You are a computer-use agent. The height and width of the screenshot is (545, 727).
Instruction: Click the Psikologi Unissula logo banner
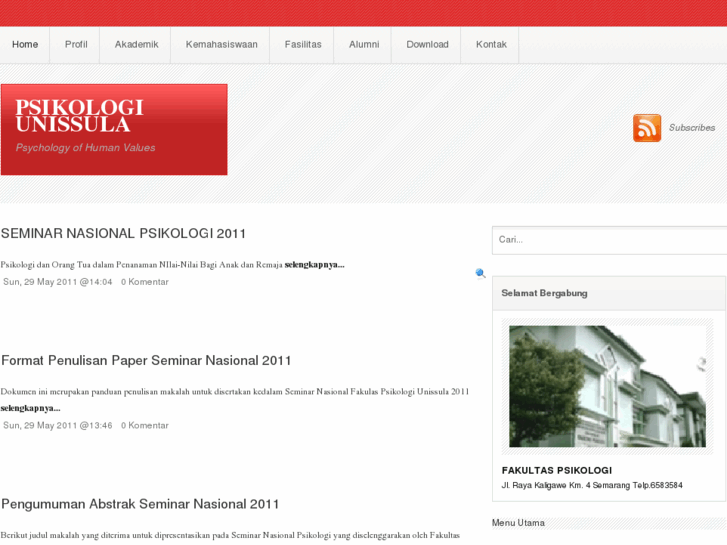[114, 129]
